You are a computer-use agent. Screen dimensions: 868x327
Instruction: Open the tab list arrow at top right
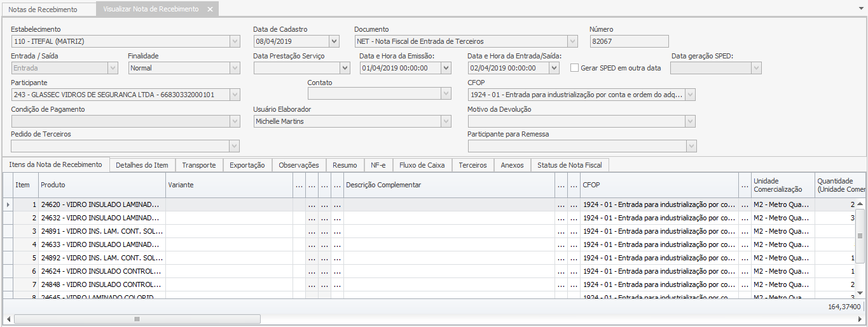pyautogui.click(x=860, y=9)
